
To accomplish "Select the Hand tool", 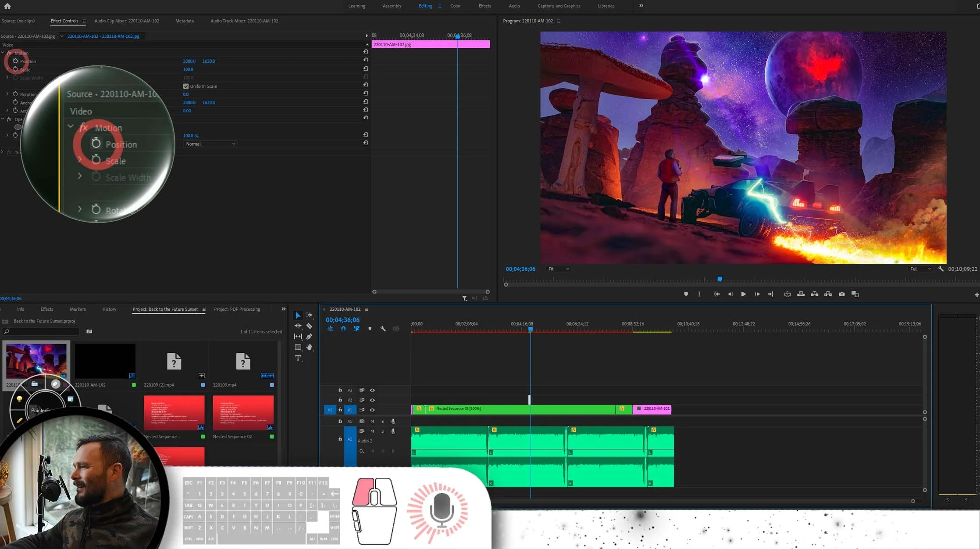I will [309, 347].
